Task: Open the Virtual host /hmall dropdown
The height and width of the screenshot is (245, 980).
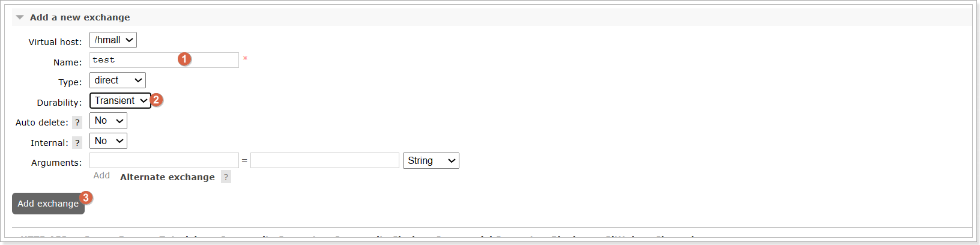Action: click(113, 40)
